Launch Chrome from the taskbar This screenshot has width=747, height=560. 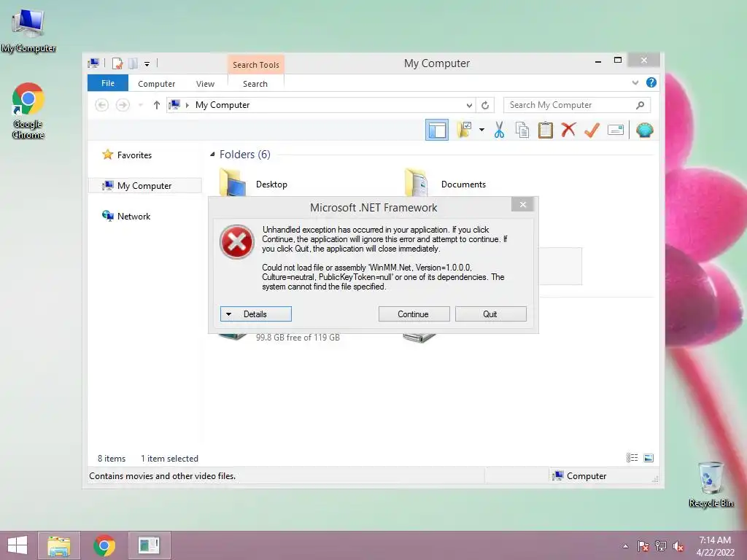point(104,545)
